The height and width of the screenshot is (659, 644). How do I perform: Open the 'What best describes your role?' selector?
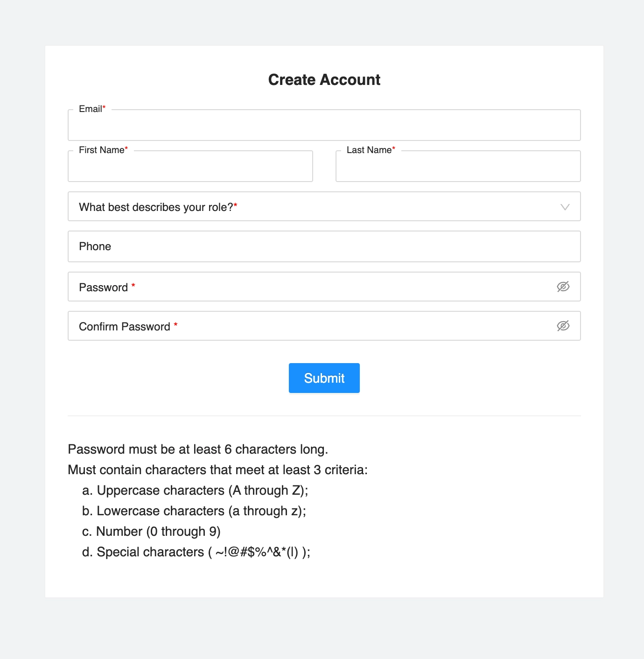coord(324,206)
